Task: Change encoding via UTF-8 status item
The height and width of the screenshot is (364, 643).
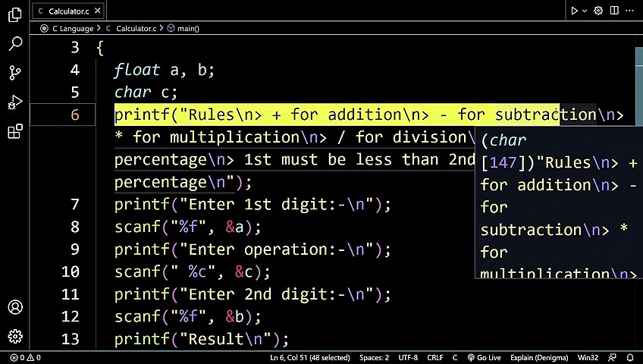Action: [x=408, y=357]
